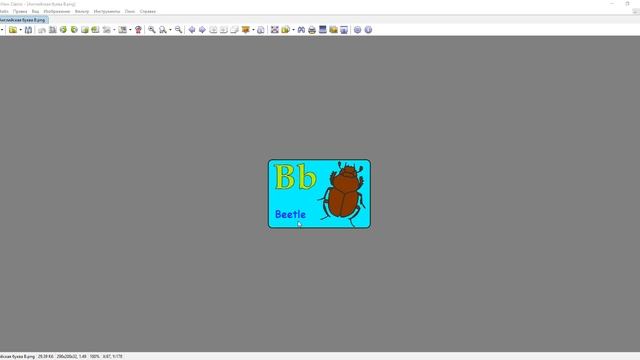640x360 pixels.
Task: Click the zoom in magnifier icon
Action: [x=152, y=30]
